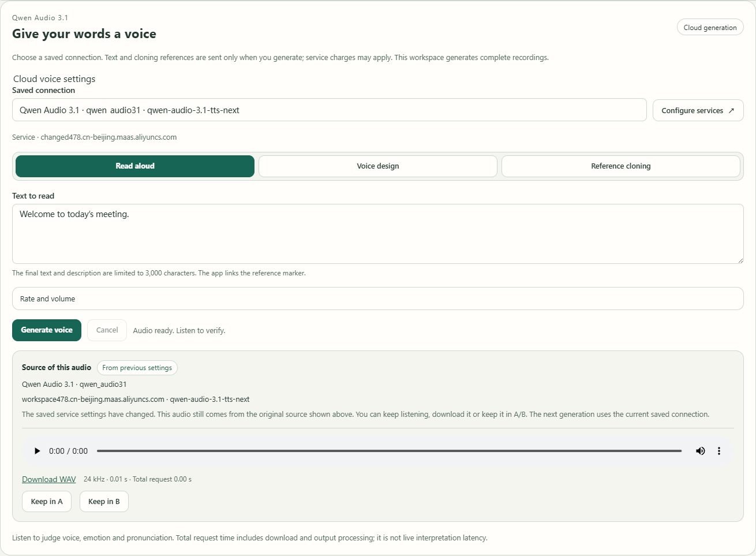Keep the audio in slot B
This screenshot has width=756, height=556.
104,501
